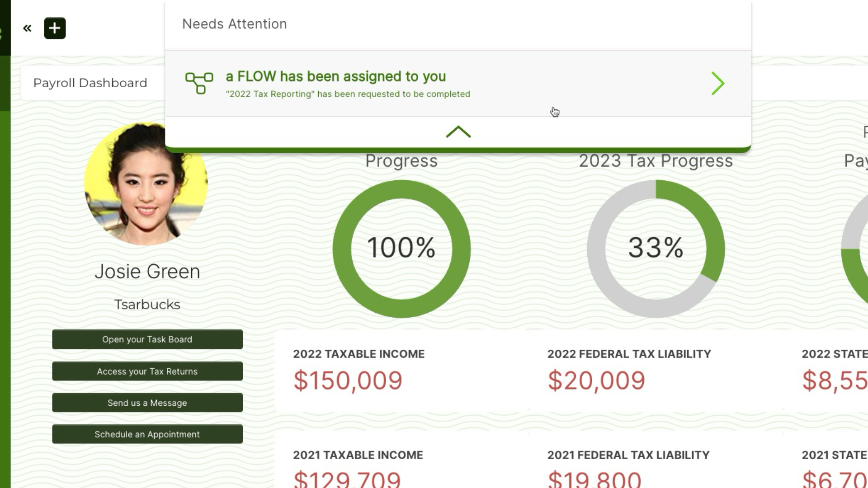Collapse the Needs Attention panel
Screen dimensions: 868x488
pyautogui.click(x=458, y=132)
